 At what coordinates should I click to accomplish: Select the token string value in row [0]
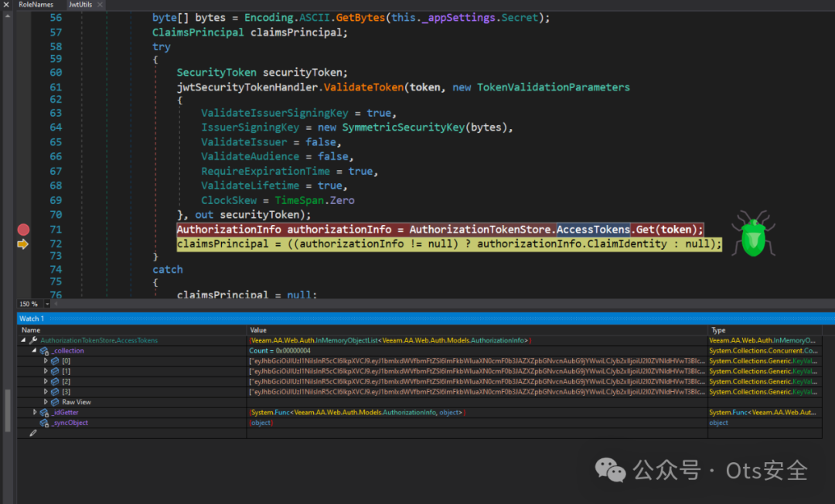pos(476,361)
